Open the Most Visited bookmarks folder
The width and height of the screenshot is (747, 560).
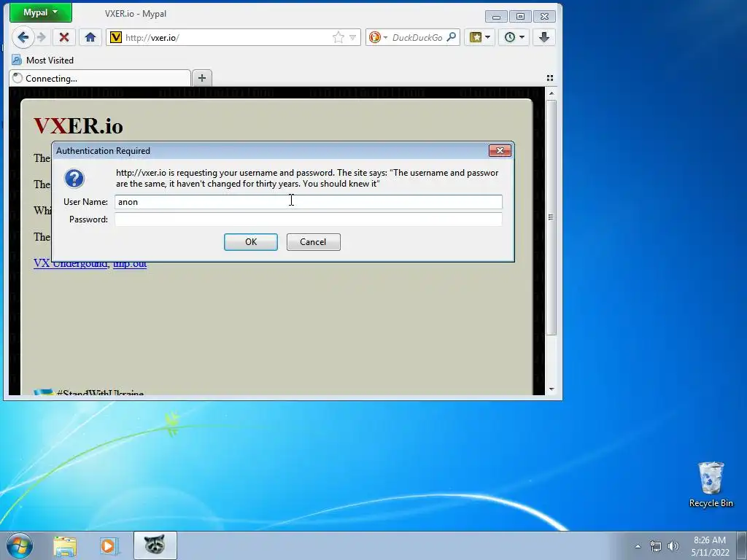click(43, 60)
